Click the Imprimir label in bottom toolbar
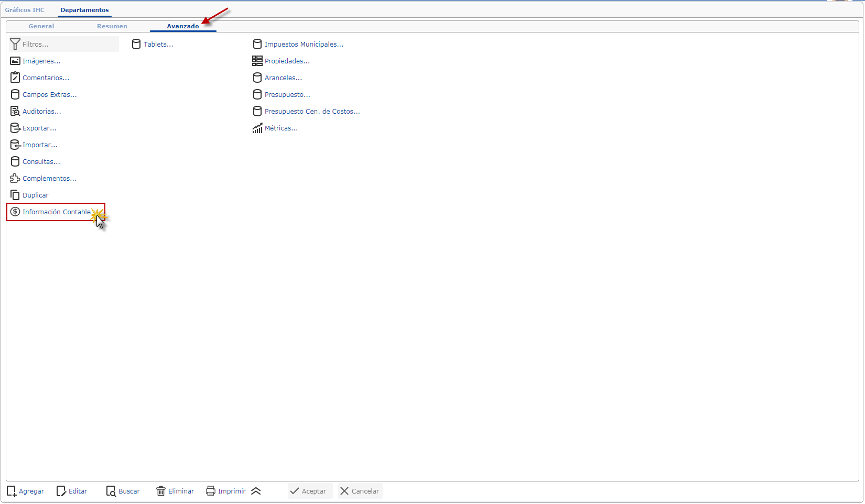Image resolution: width=865 pixels, height=504 pixels. 232,491
